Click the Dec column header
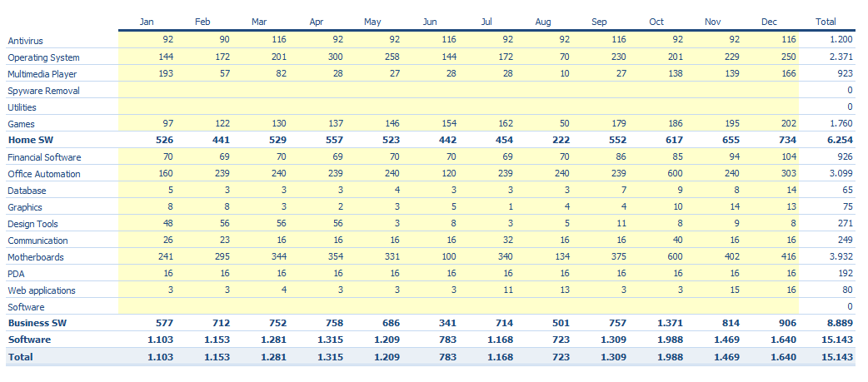The width and height of the screenshot is (868, 382). point(770,22)
